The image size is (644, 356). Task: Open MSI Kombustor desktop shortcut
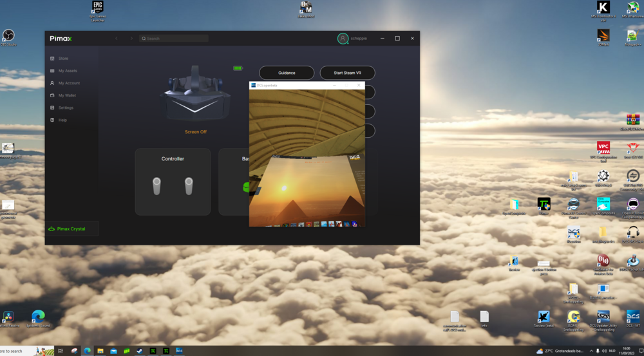[x=603, y=11]
